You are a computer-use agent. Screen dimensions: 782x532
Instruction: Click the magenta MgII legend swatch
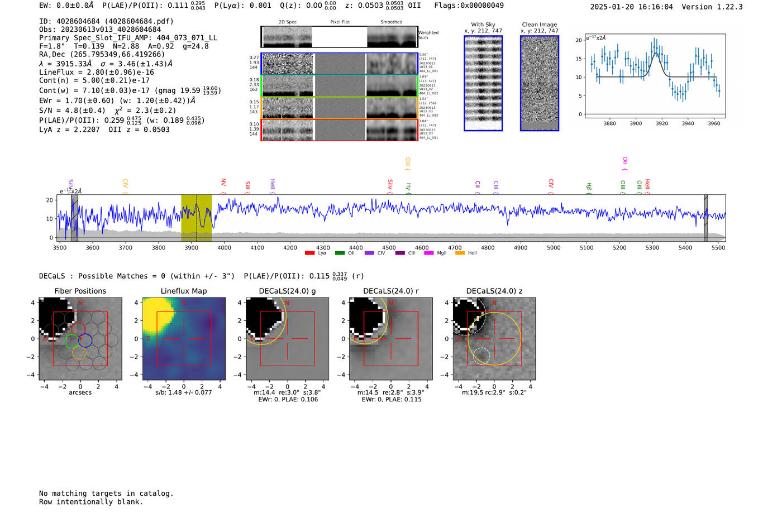pyautogui.click(x=429, y=253)
